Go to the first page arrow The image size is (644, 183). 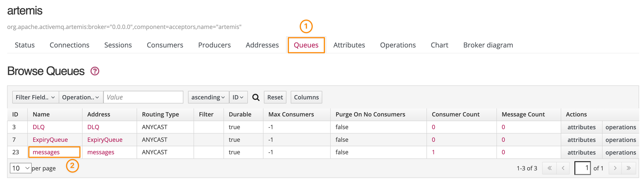[549, 168]
